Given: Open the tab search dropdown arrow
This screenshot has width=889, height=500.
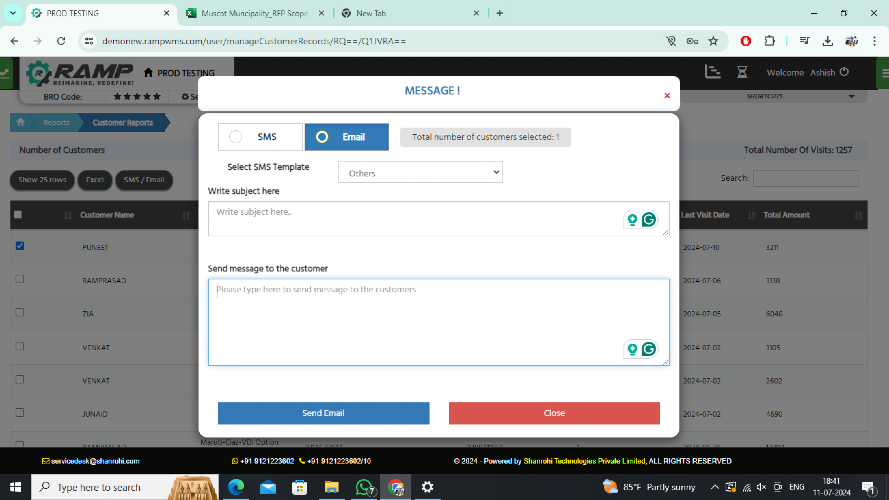Looking at the screenshot, I should tap(12, 13).
